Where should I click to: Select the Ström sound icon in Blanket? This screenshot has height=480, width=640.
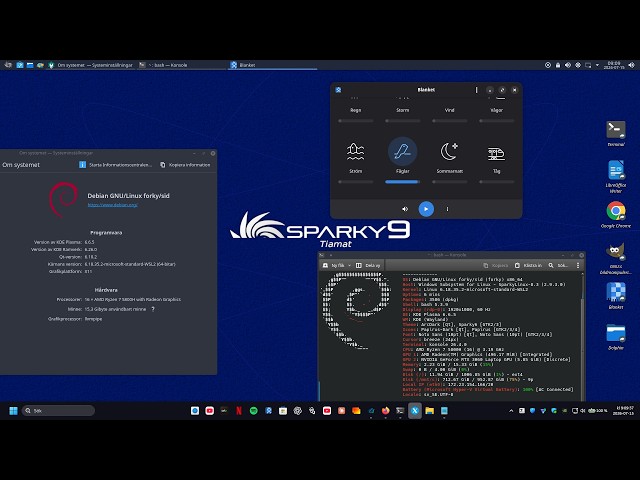pyautogui.click(x=356, y=151)
